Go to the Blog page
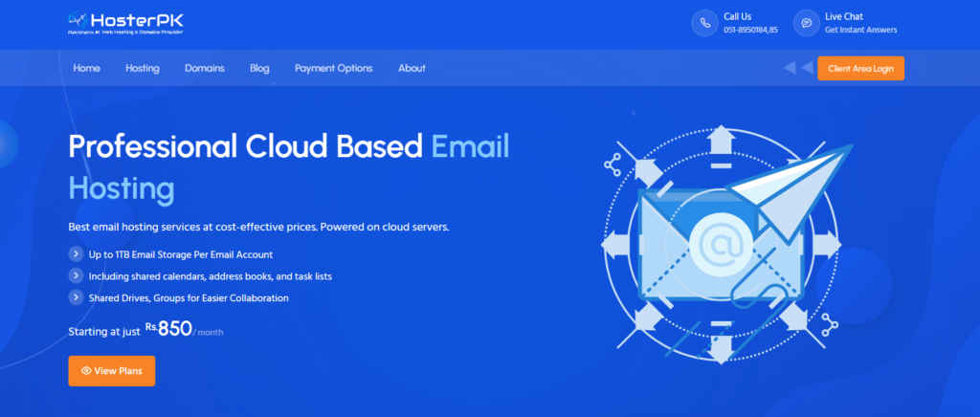This screenshot has height=417, width=980. (259, 68)
